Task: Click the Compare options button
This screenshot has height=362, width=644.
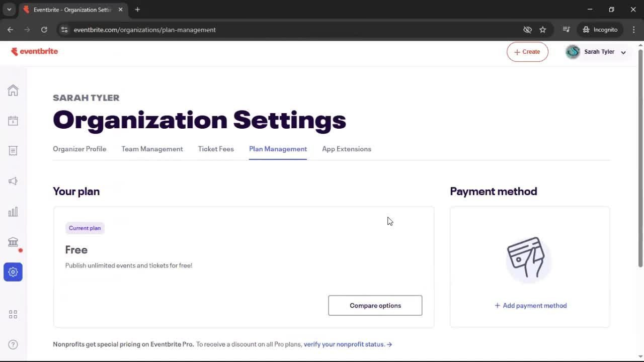Action: (x=375, y=306)
